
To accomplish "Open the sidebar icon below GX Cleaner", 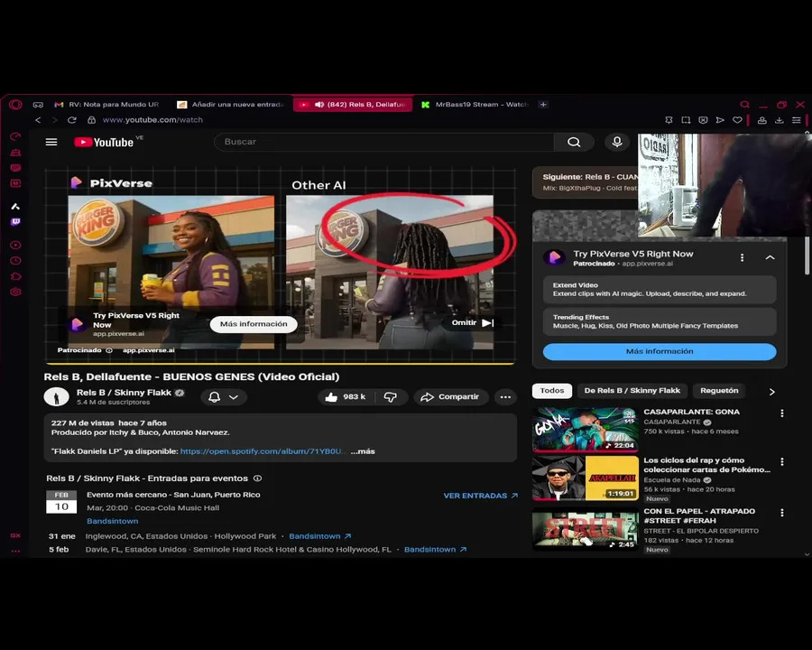I will point(15,168).
